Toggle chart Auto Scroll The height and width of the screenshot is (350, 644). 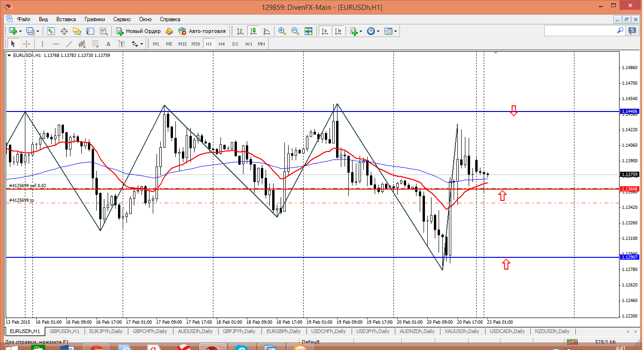pyautogui.click(x=325, y=31)
